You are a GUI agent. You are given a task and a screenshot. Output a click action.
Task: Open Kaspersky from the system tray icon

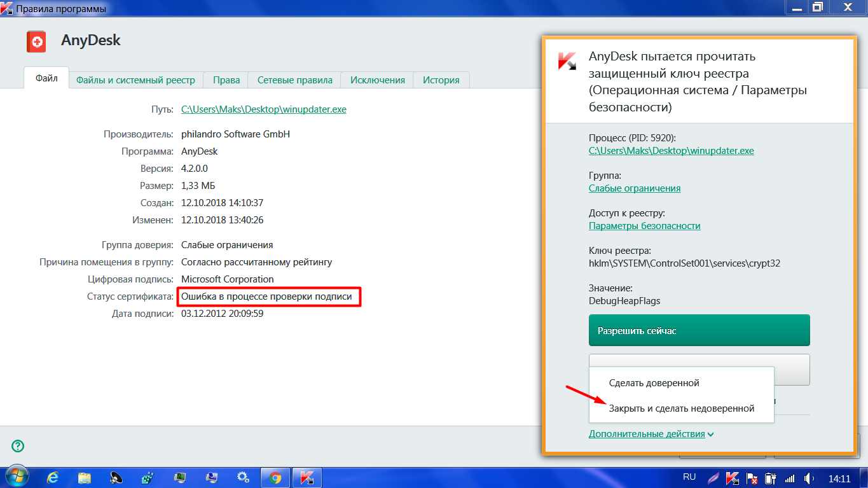[x=732, y=477]
